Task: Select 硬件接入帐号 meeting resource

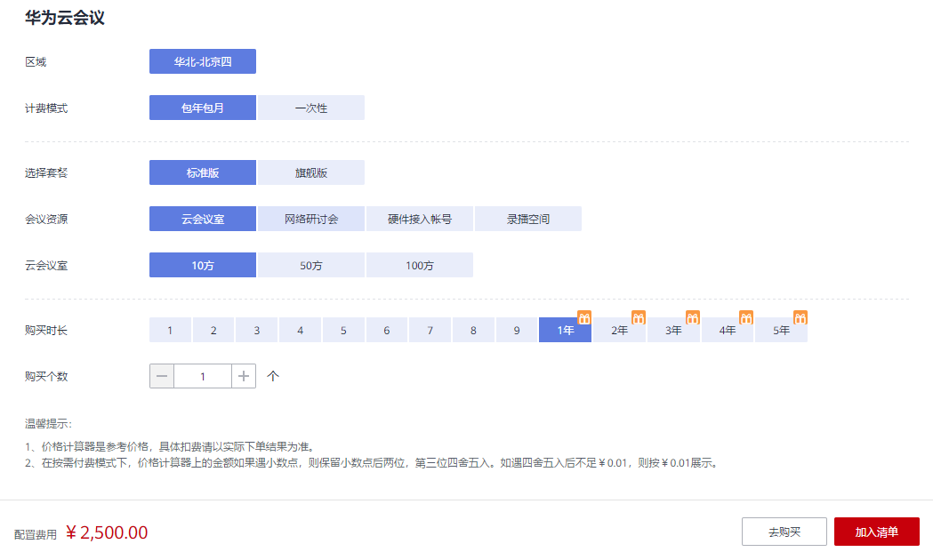Action: [420, 220]
